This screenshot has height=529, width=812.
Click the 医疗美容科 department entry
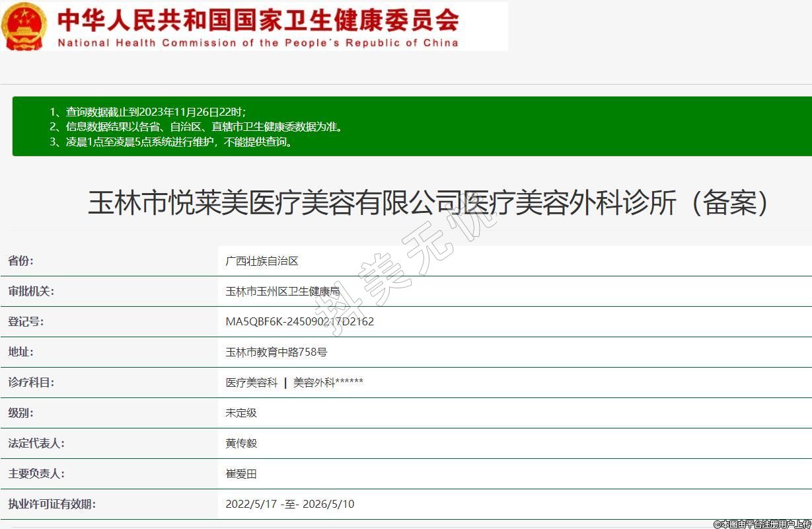(x=251, y=382)
